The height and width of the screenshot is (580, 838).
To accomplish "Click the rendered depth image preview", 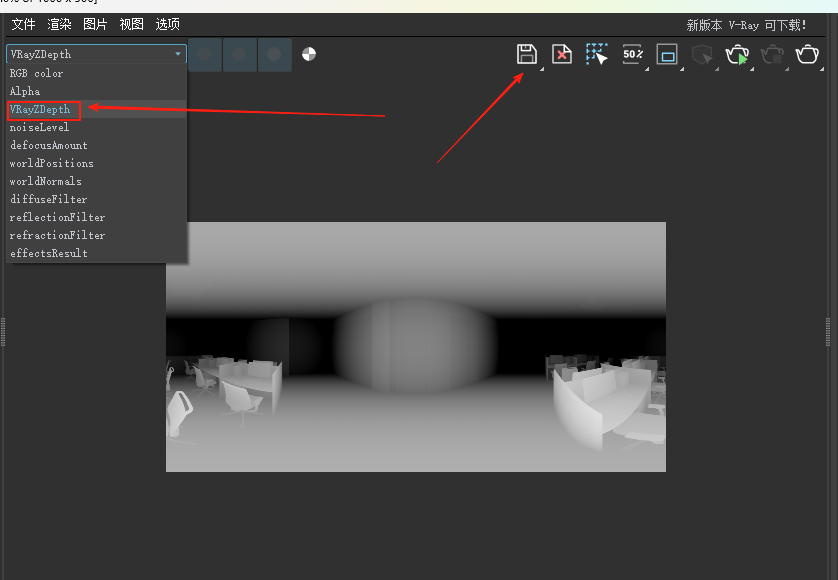I will (415, 346).
